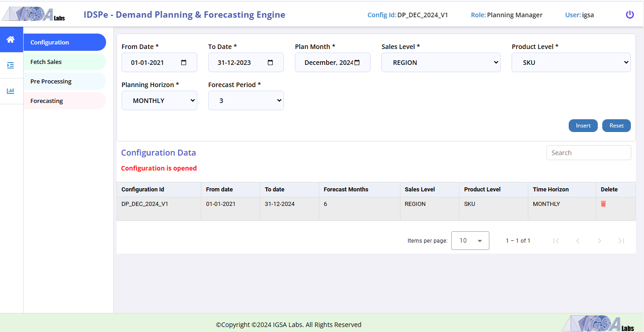
Task: Open the Forecast Period dropdown
Action: [x=246, y=101]
